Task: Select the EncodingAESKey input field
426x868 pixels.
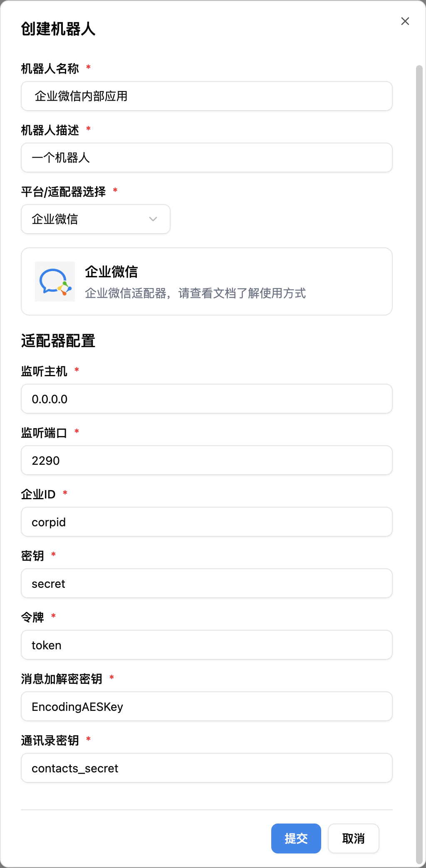Action: pyautogui.click(x=207, y=706)
